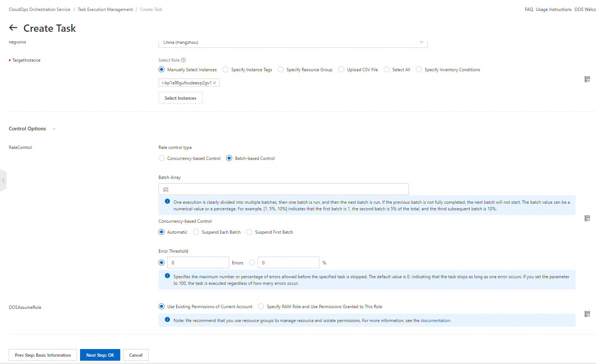This screenshot has height=364, width=596.
Task: Select error threshold by number of Errors
Action: tap(162, 263)
